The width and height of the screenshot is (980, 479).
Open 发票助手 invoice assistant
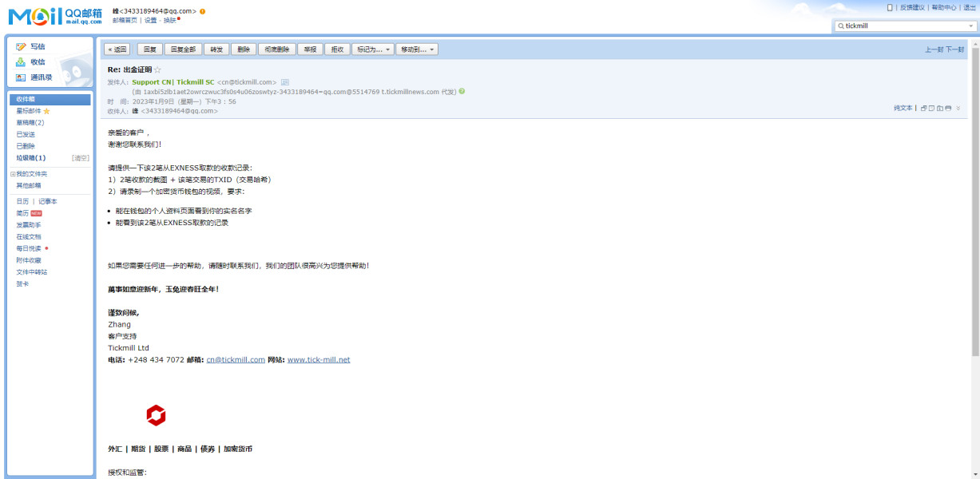(x=29, y=225)
